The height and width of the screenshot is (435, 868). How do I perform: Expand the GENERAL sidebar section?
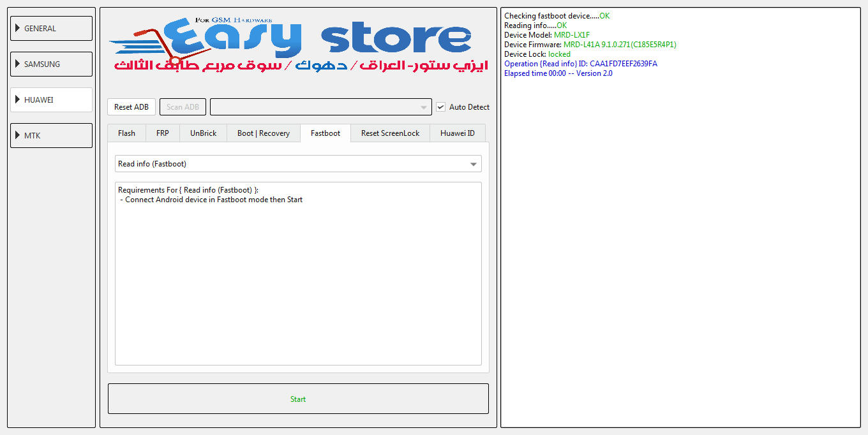coord(51,29)
